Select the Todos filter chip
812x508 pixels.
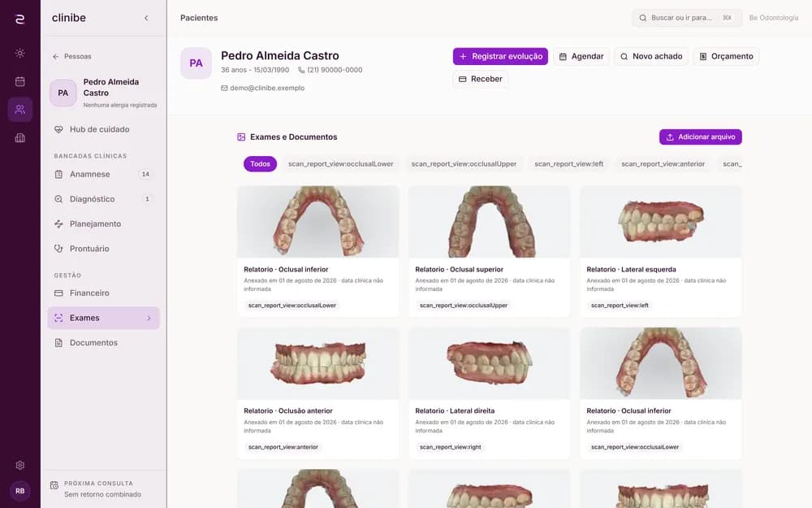tap(260, 164)
